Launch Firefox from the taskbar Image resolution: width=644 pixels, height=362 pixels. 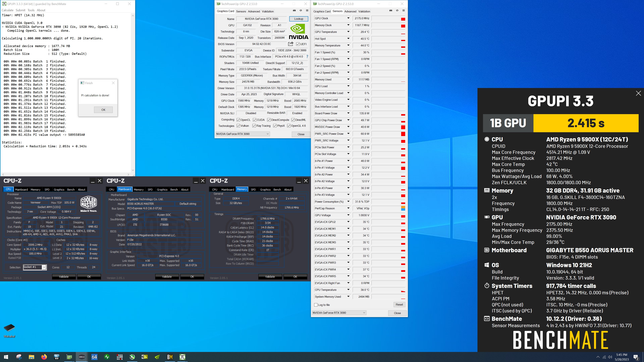tap(44, 357)
